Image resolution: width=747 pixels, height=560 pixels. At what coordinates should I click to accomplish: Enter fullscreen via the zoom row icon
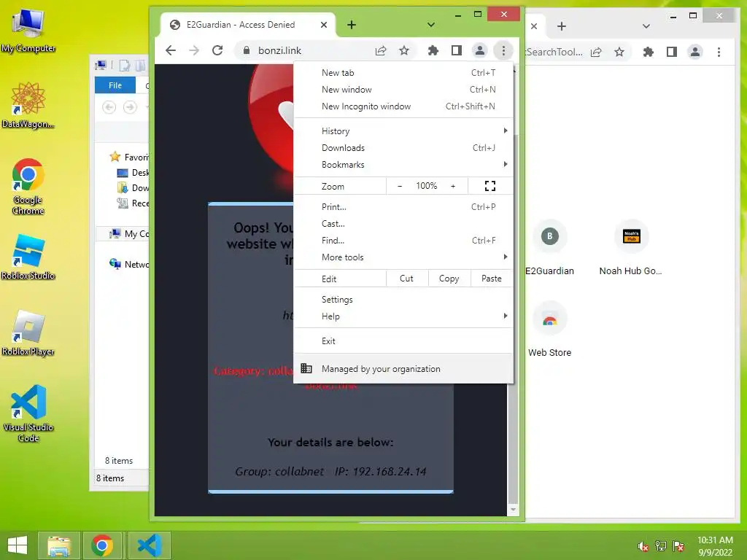pyautogui.click(x=490, y=186)
